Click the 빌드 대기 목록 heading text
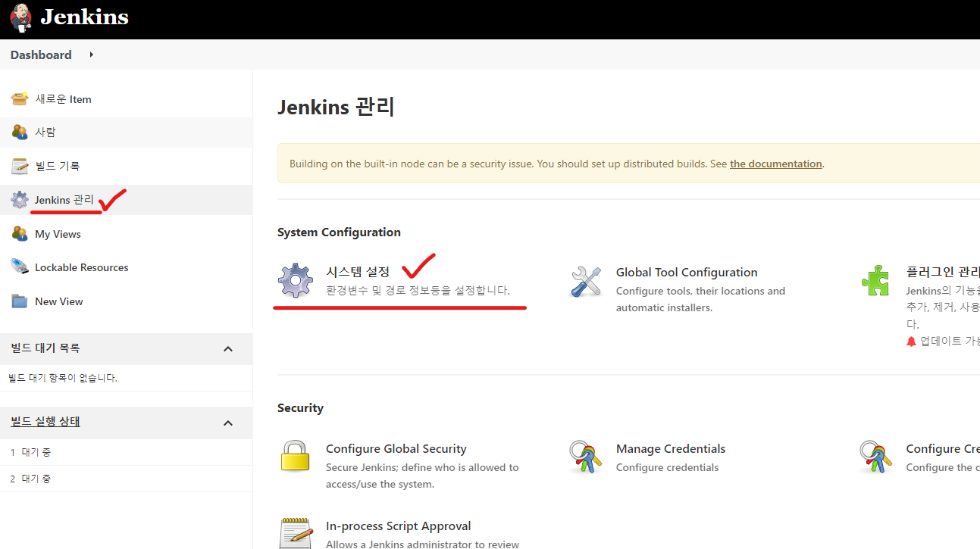The width and height of the screenshot is (980, 549). (45, 348)
